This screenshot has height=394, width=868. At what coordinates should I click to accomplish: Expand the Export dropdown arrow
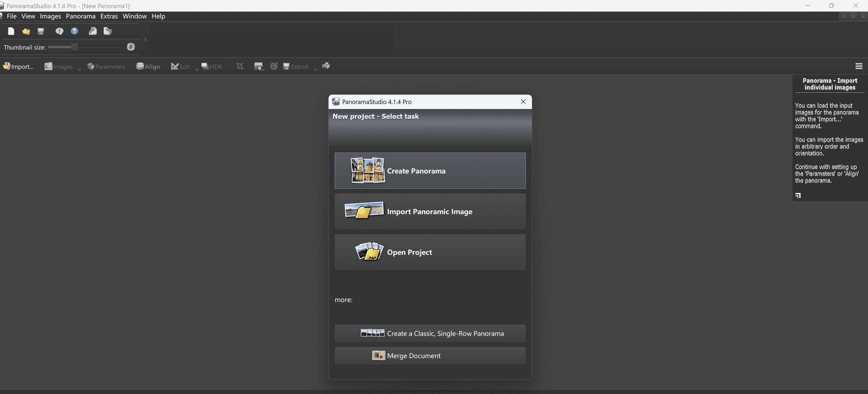coord(315,69)
